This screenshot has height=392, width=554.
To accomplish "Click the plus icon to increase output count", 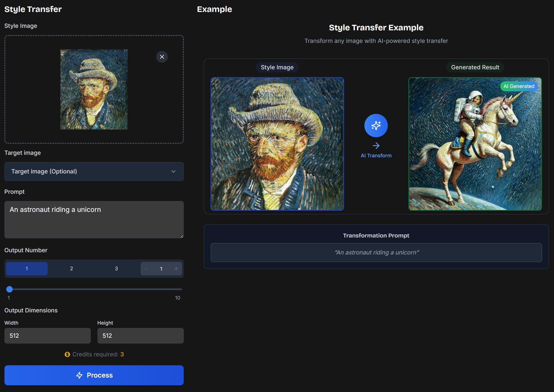I will [x=176, y=269].
